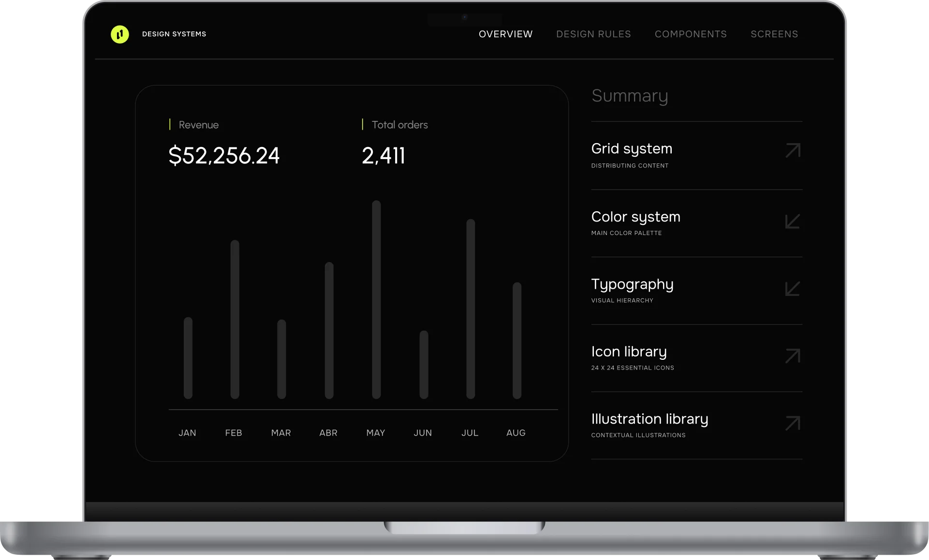
Task: Click the JUL revenue bar
Action: point(471,309)
